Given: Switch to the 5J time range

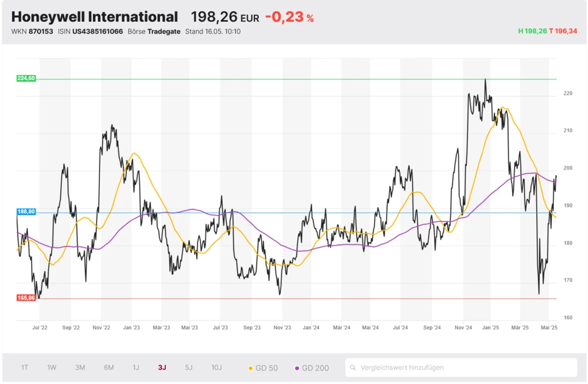Looking at the screenshot, I should [189, 368].
